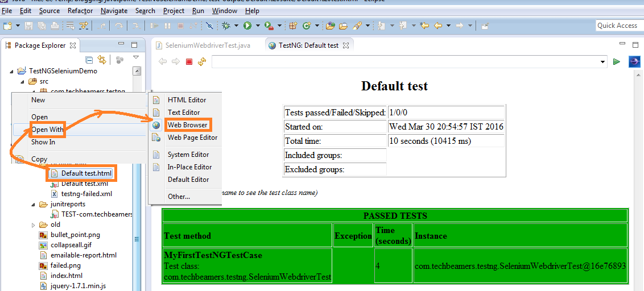Click the Save toolbar icon
The image size is (644, 291).
[x=29, y=26]
